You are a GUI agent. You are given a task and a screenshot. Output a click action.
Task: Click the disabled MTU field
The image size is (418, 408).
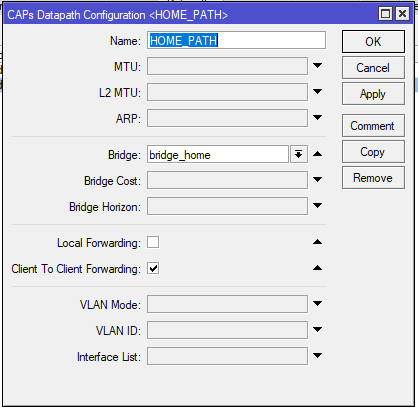[227, 66]
